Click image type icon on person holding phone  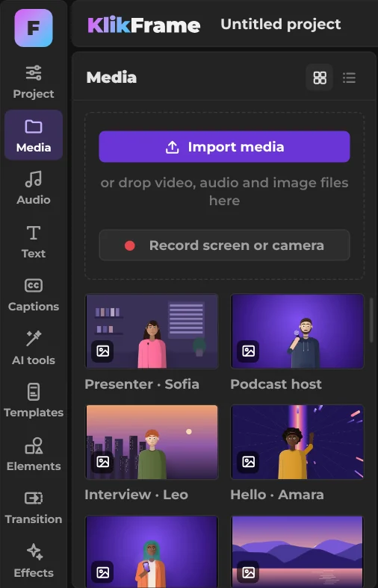pos(102,572)
